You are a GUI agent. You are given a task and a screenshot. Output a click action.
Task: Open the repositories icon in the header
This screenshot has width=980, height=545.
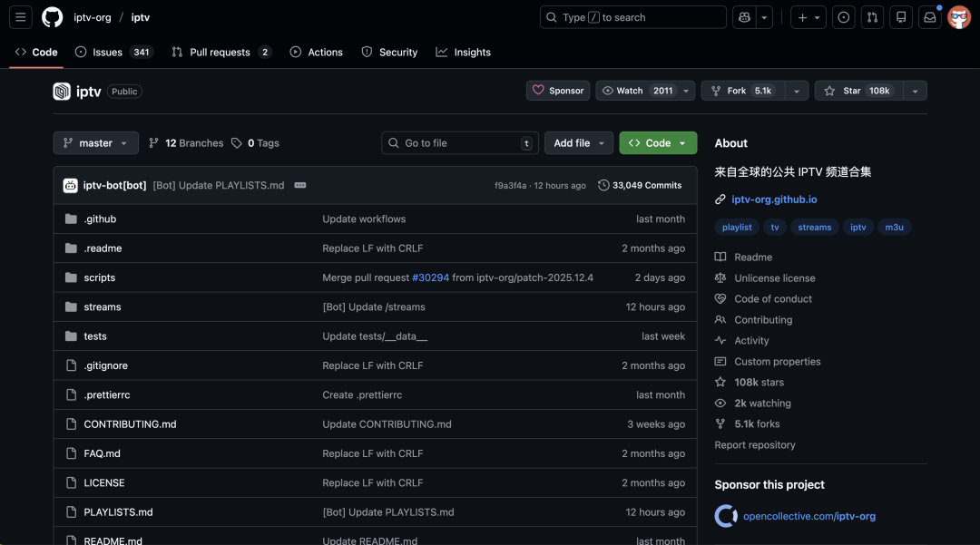click(901, 17)
